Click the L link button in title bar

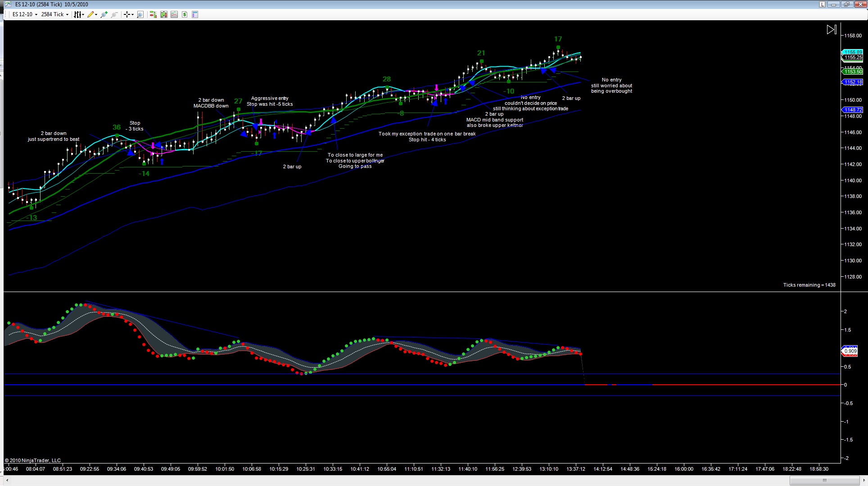coord(822,4)
